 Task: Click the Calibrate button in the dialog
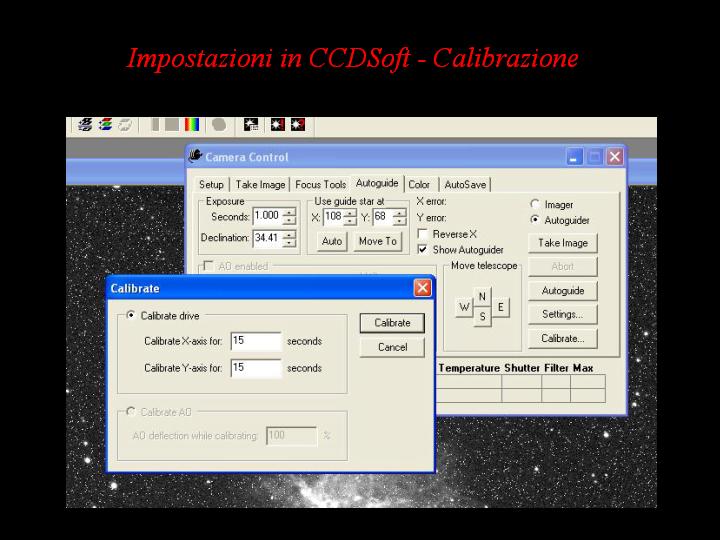pos(392,323)
